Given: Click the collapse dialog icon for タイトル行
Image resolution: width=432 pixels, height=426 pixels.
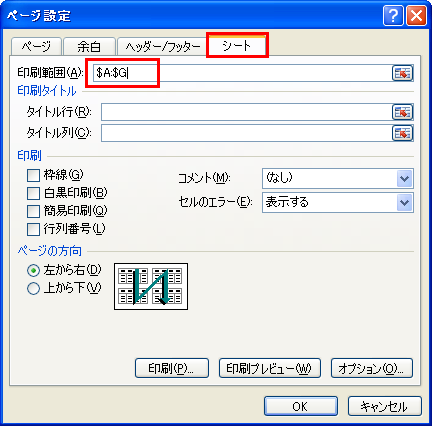Looking at the screenshot, I should (402, 112).
